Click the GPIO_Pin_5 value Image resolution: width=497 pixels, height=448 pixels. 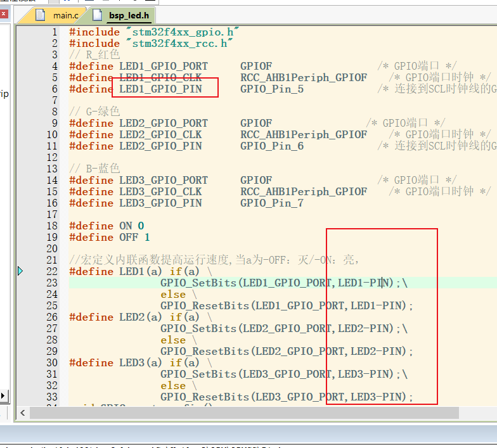click(x=271, y=89)
